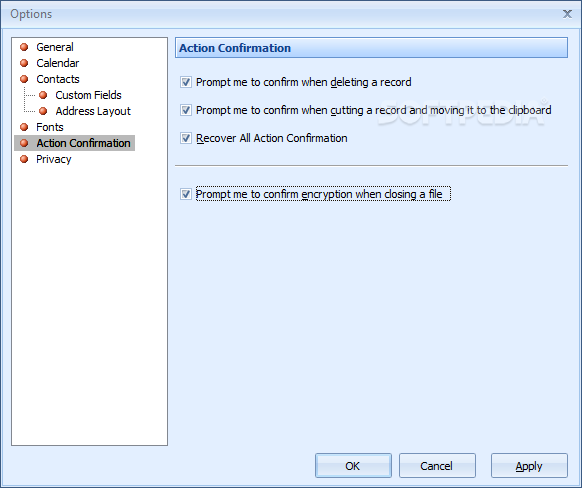The width and height of the screenshot is (582, 488).
Task: Apply the changes with Apply button
Action: [529, 465]
